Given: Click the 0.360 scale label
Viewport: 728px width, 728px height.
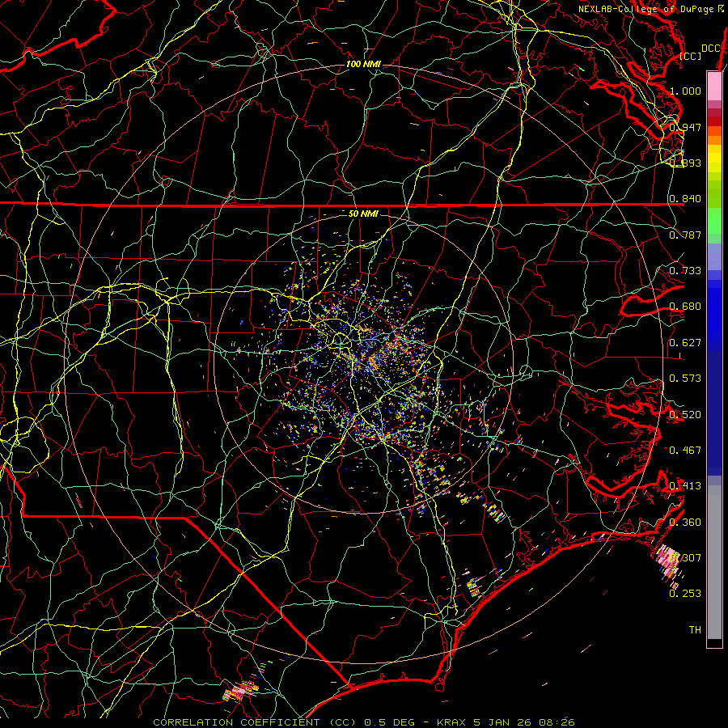Looking at the screenshot, I should [685, 523].
